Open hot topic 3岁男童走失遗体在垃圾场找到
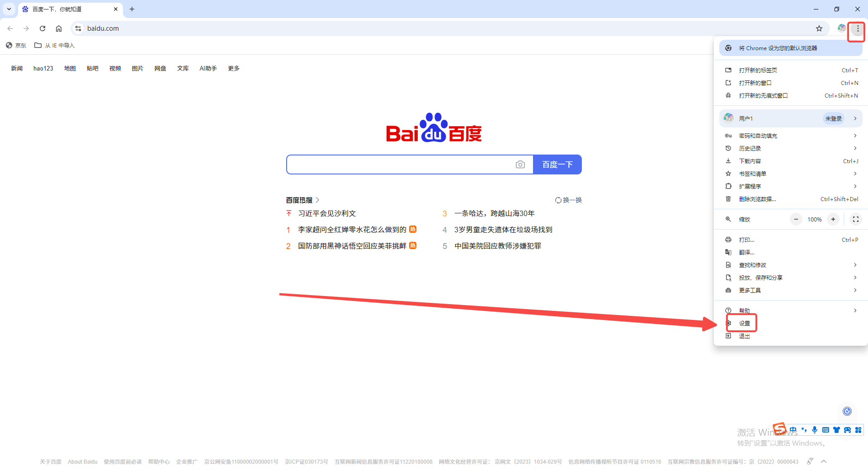 point(503,230)
